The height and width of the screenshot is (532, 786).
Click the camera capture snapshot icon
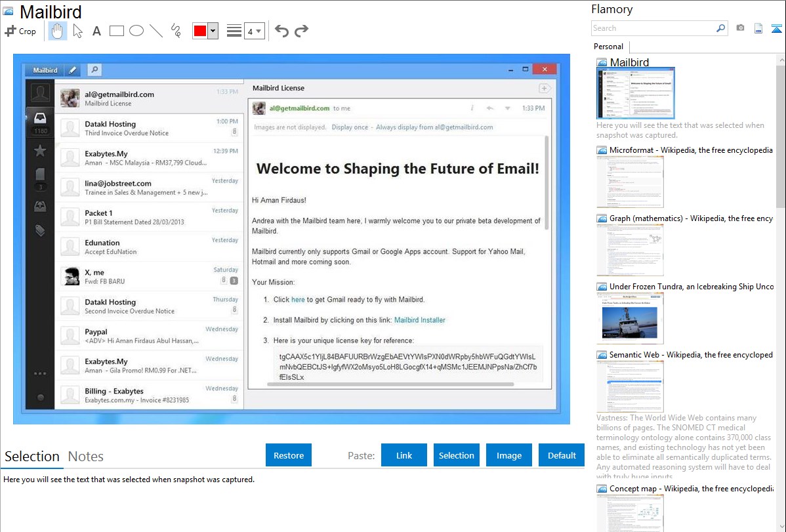(740, 28)
